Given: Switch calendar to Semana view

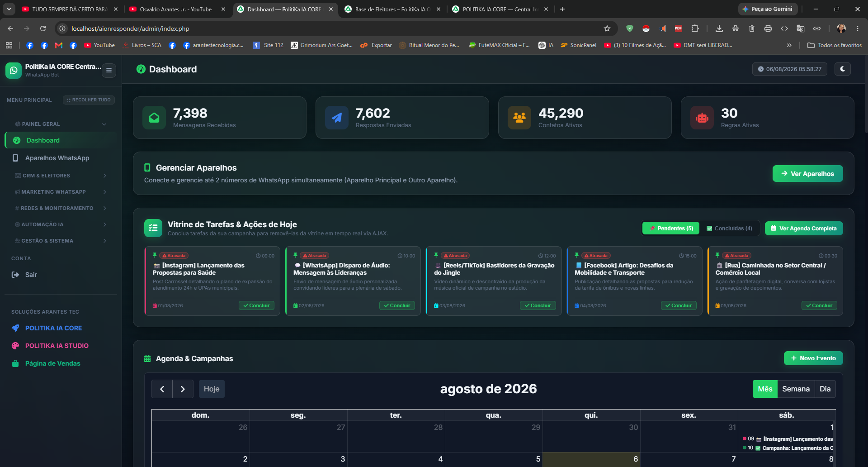Looking at the screenshot, I should pyautogui.click(x=796, y=389).
